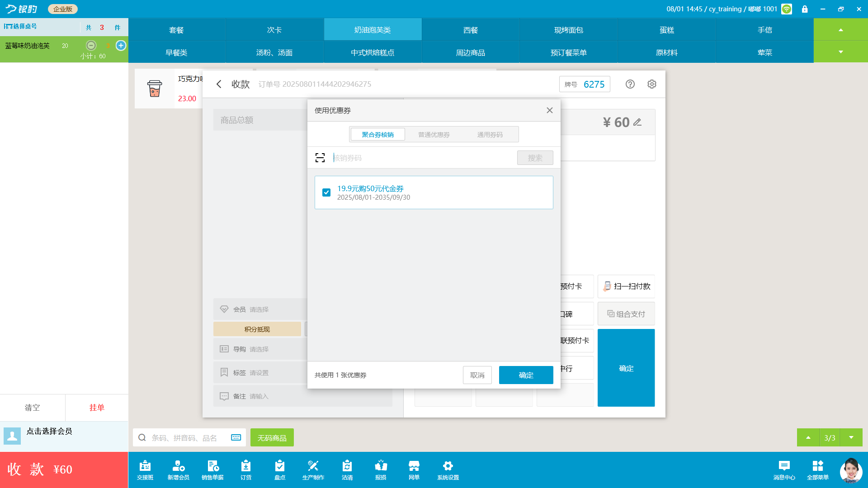The width and height of the screenshot is (868, 488).
Task: Select the 套餐 category
Action: pyautogui.click(x=176, y=30)
